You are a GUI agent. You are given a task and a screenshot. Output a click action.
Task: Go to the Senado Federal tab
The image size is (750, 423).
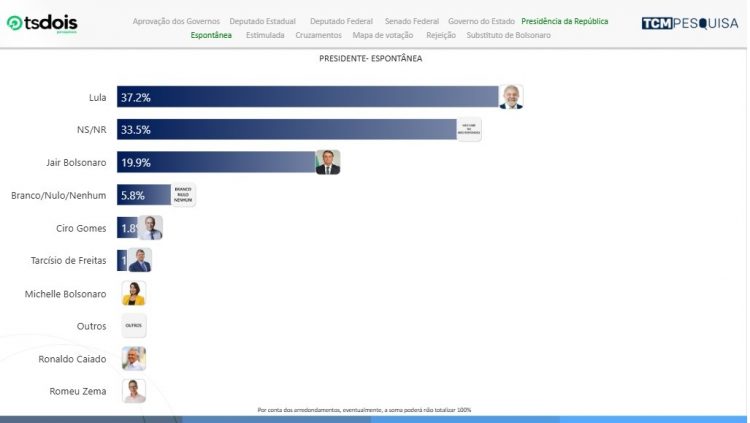[410, 21]
